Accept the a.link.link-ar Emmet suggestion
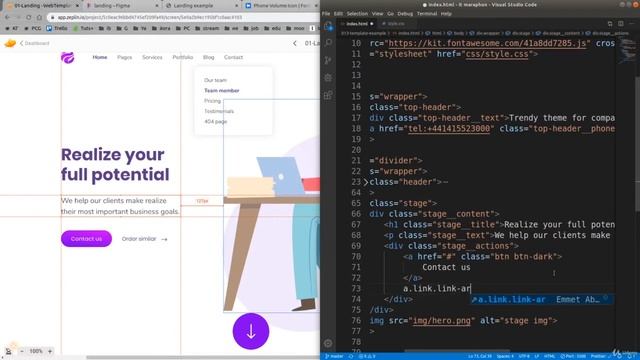The image size is (640, 360). coord(541,300)
